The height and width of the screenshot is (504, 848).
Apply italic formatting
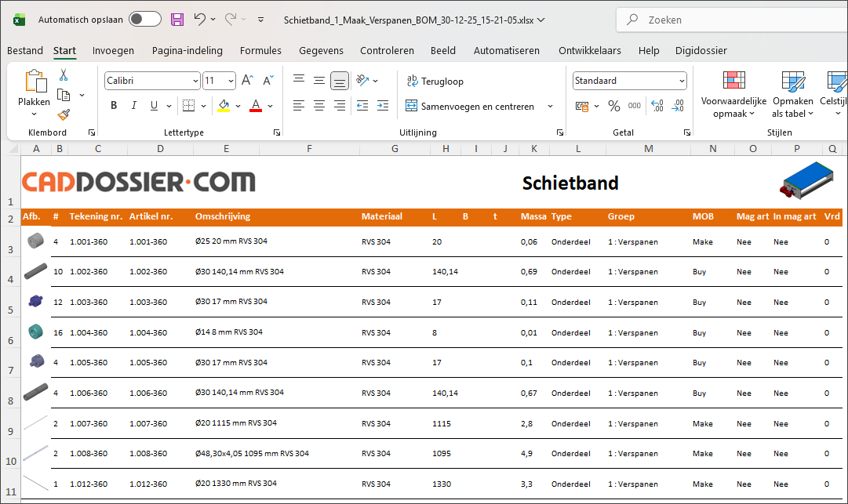(x=133, y=106)
